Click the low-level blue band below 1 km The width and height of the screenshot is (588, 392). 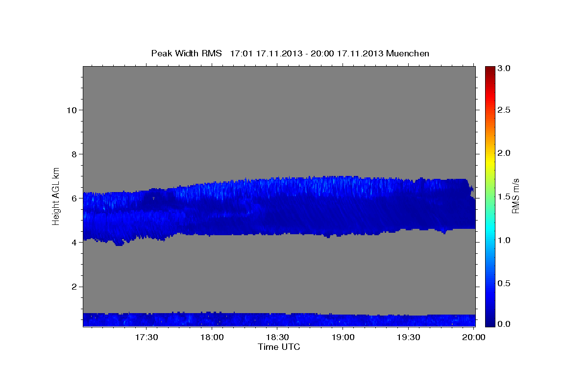(x=279, y=319)
